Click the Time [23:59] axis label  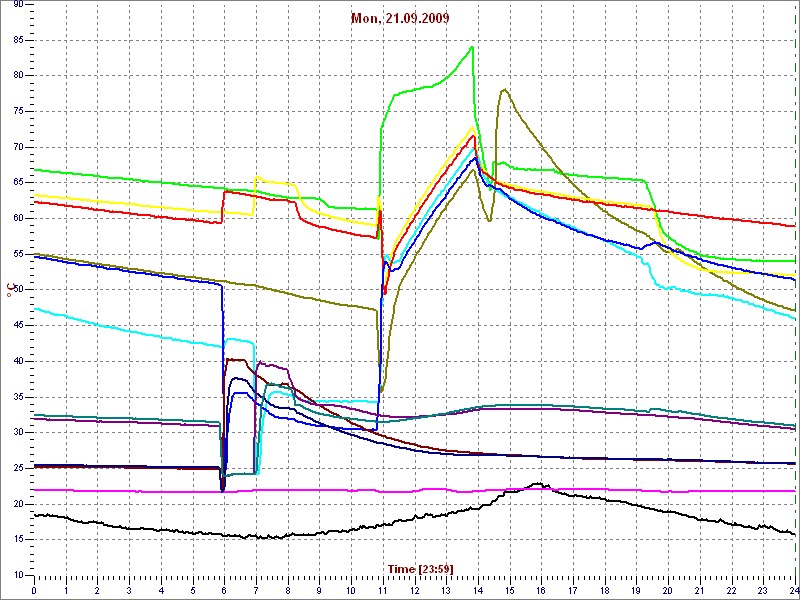(x=420, y=569)
